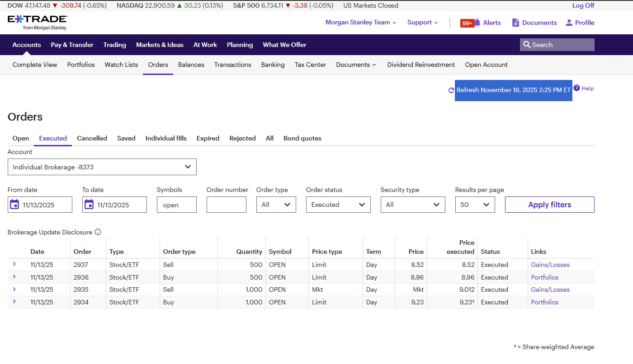Click the Help question mark icon

[576, 88]
